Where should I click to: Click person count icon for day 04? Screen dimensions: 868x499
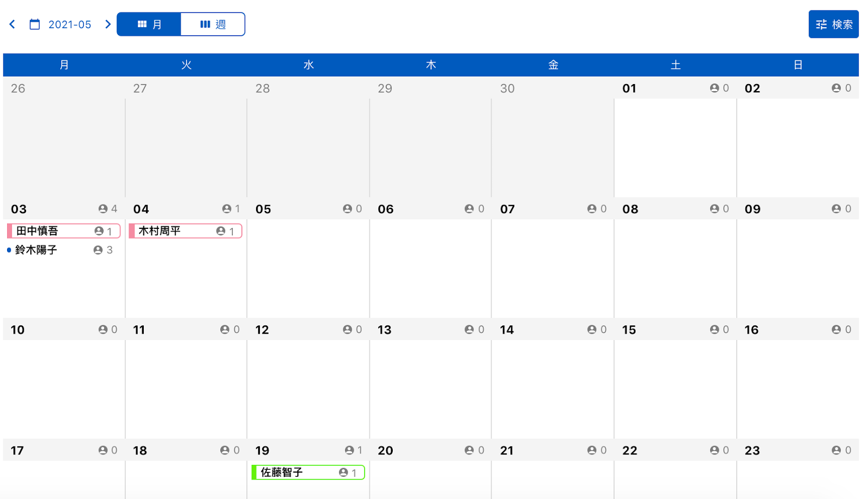point(227,209)
